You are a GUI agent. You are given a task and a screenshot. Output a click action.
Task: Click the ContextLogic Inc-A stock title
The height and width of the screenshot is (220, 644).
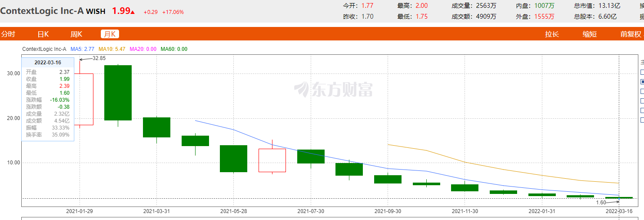(x=42, y=11)
